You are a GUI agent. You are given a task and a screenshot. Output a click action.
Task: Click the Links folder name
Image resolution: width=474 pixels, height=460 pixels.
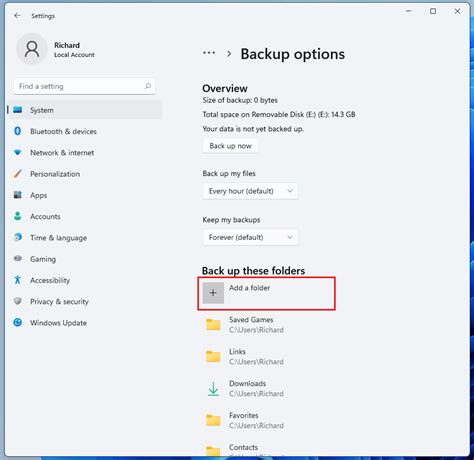coord(237,352)
